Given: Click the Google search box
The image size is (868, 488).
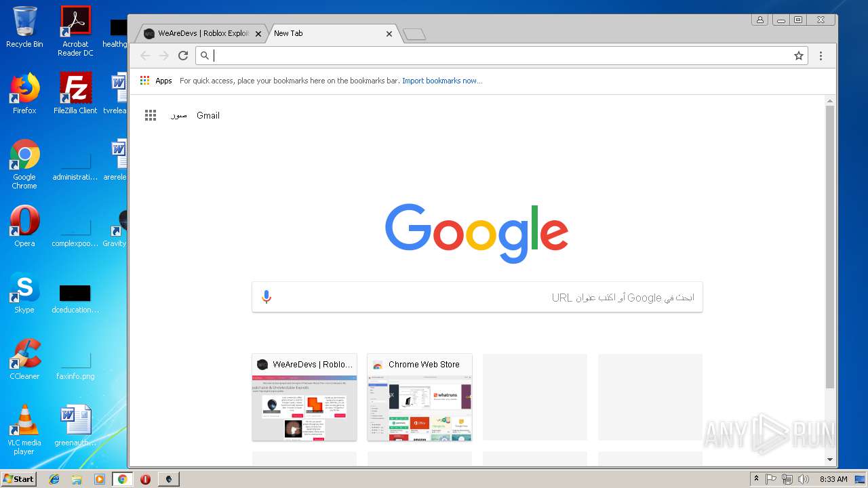Looking at the screenshot, I should [x=477, y=297].
